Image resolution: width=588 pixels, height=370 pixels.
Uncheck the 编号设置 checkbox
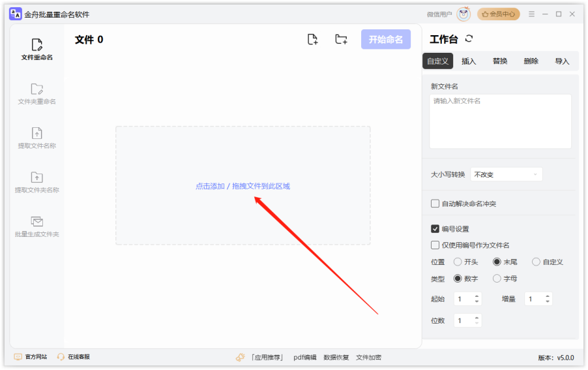(x=435, y=229)
